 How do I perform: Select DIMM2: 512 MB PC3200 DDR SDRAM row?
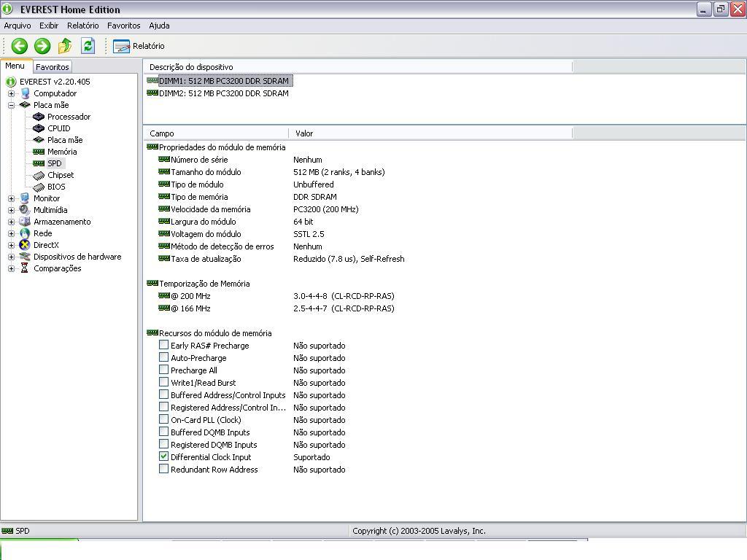[x=223, y=93]
